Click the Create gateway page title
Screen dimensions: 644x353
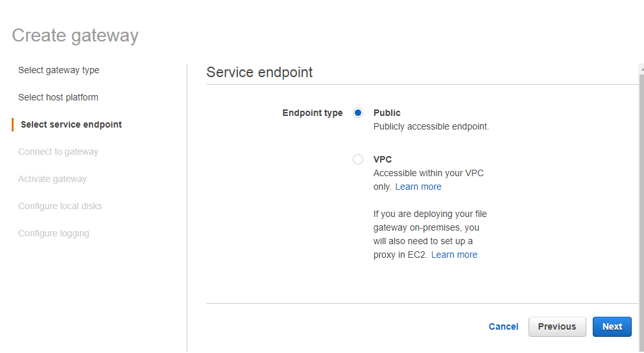coord(75,36)
